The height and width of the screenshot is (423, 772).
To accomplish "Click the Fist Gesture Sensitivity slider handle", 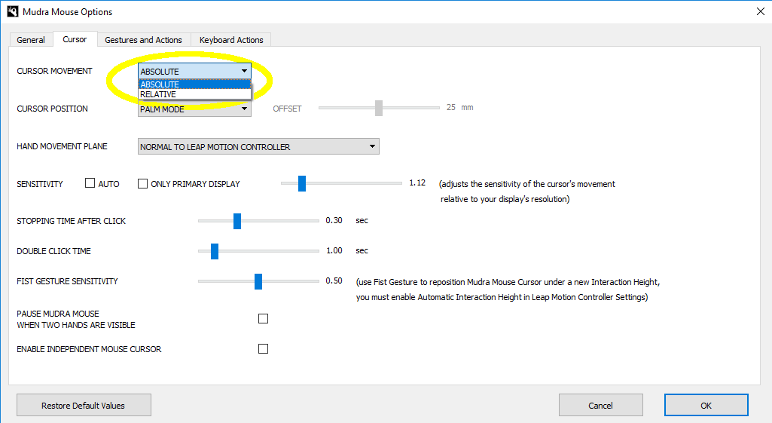I will [258, 281].
